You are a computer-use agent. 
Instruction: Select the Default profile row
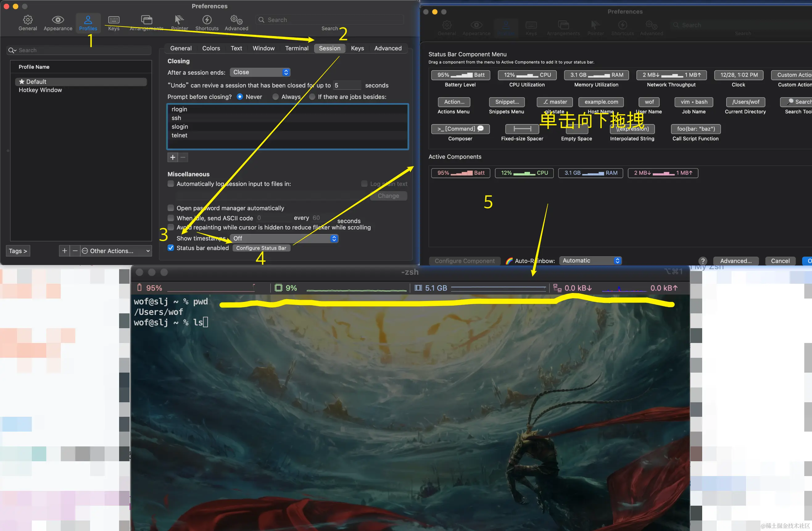coord(81,82)
